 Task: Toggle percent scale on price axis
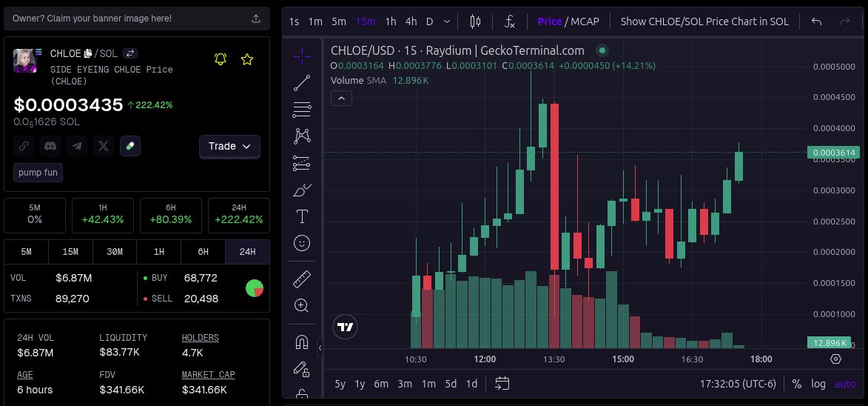click(x=796, y=384)
